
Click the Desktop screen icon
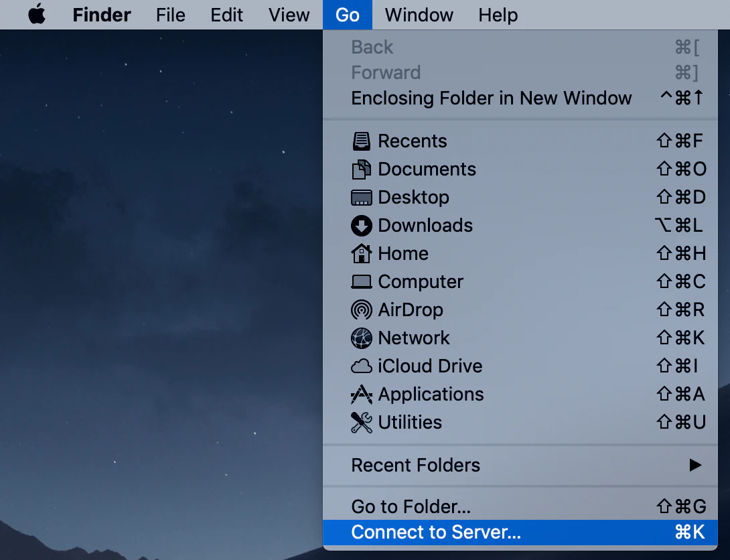coord(361,198)
